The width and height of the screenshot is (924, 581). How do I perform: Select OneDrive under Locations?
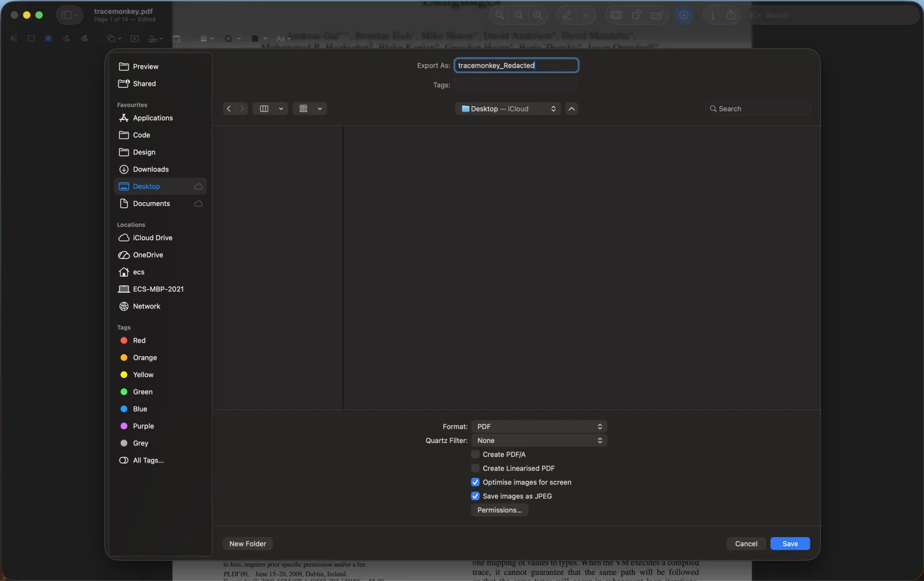point(160,255)
